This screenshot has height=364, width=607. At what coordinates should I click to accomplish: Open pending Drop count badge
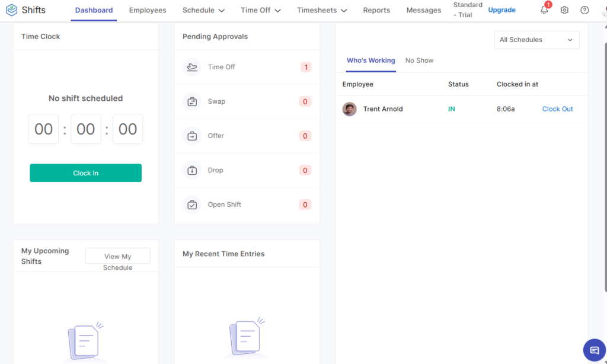[x=305, y=170]
